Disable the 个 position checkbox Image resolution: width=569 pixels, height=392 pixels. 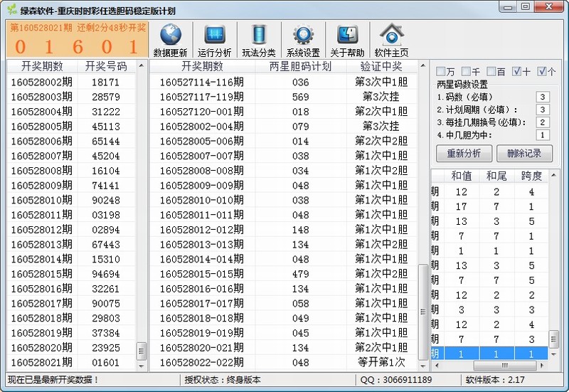pos(543,72)
